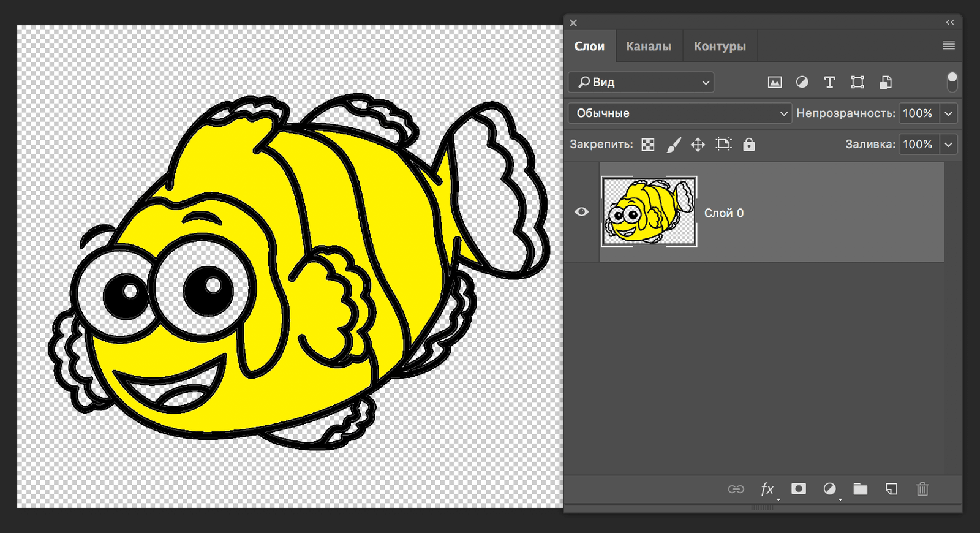This screenshot has width=980, height=533.
Task: Toggle lock transparent pixels
Action: [x=648, y=145]
